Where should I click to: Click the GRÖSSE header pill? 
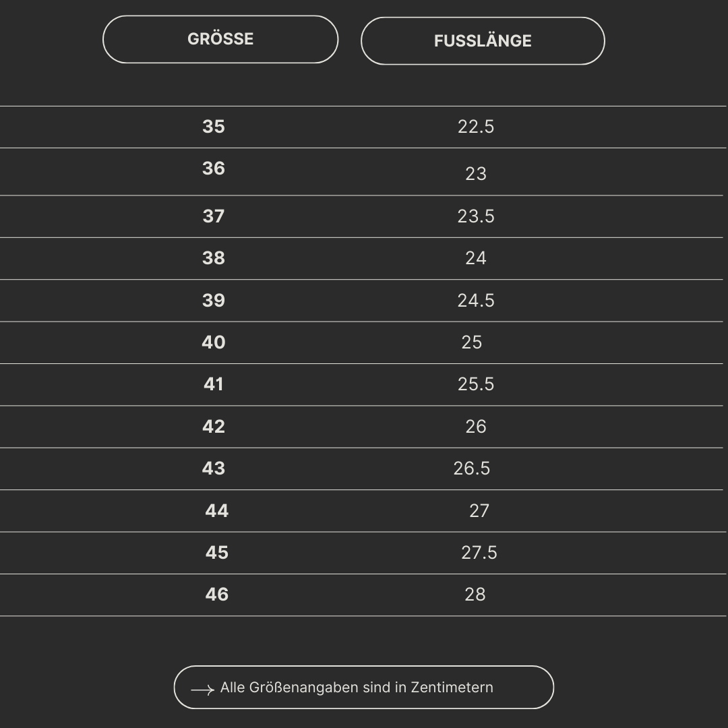(x=220, y=39)
